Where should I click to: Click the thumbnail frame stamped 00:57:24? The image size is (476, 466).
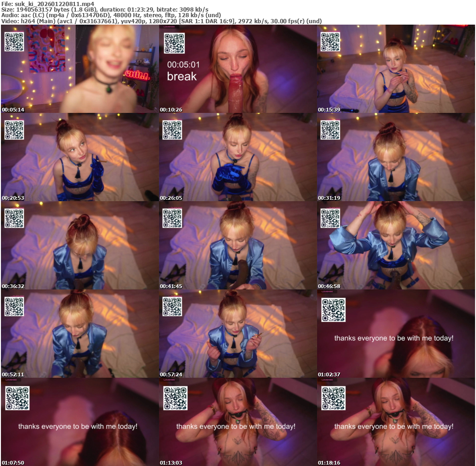point(238,334)
